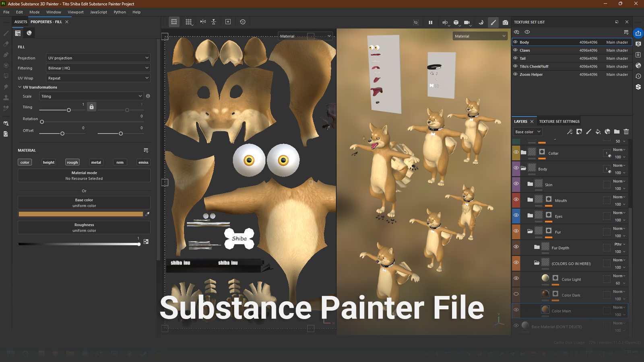Open the Base color channel dropdown in Layers
This screenshot has width=644, height=362.
coord(527,132)
